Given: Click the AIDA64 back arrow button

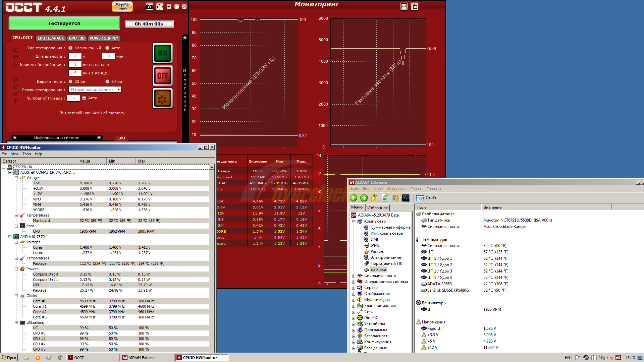Looking at the screenshot, I should point(354,198).
